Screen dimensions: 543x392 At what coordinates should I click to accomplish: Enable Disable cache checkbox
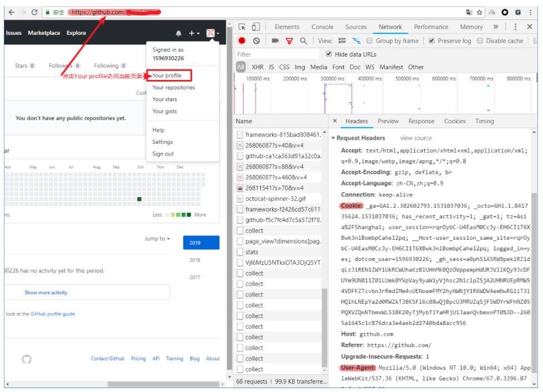tap(480, 41)
